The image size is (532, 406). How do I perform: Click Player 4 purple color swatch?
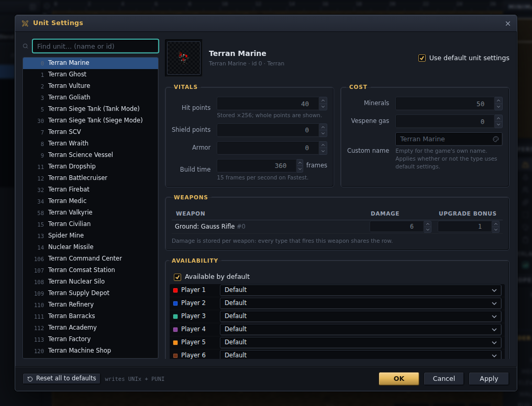175,330
